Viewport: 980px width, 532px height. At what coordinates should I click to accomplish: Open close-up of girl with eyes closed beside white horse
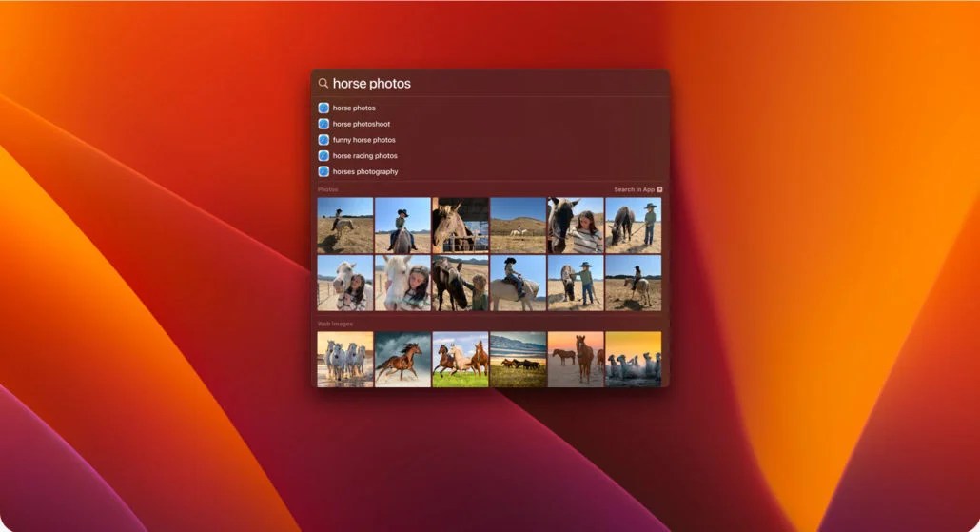402,283
